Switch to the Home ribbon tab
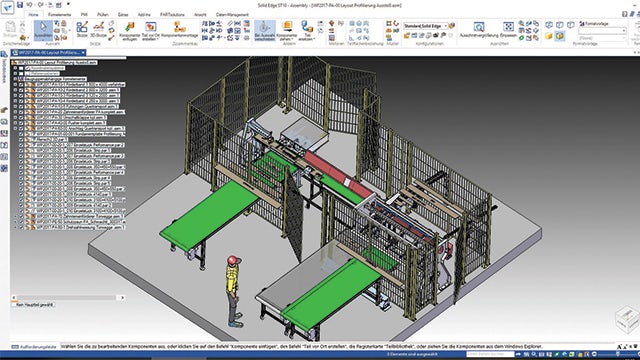Screen dimensions: 640x360 (x=33, y=14)
